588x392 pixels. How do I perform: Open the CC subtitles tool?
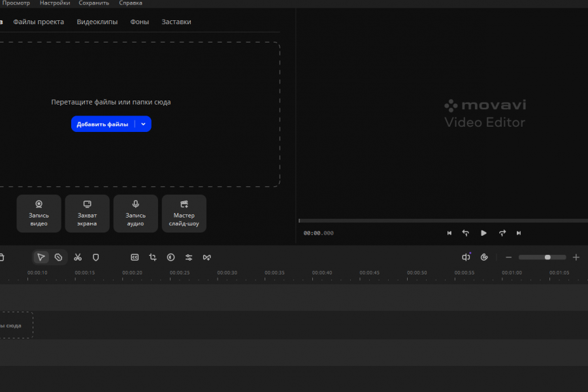coord(135,257)
